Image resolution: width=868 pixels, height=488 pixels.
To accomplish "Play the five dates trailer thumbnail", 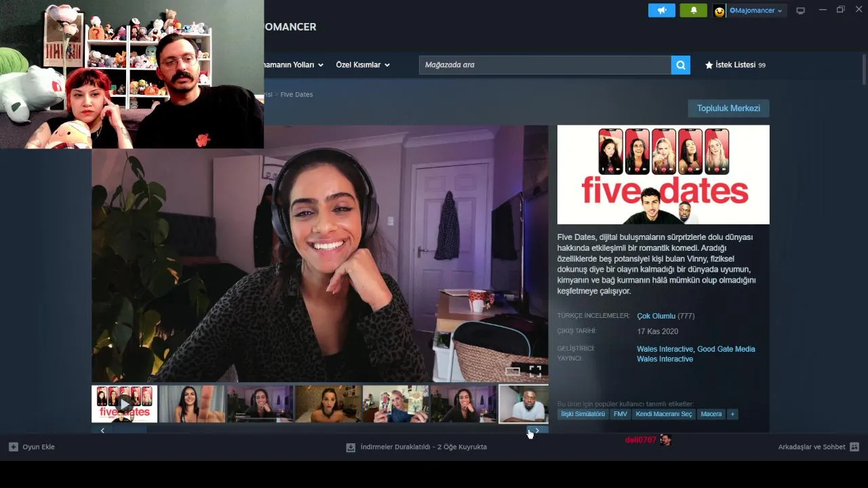I will [x=124, y=404].
